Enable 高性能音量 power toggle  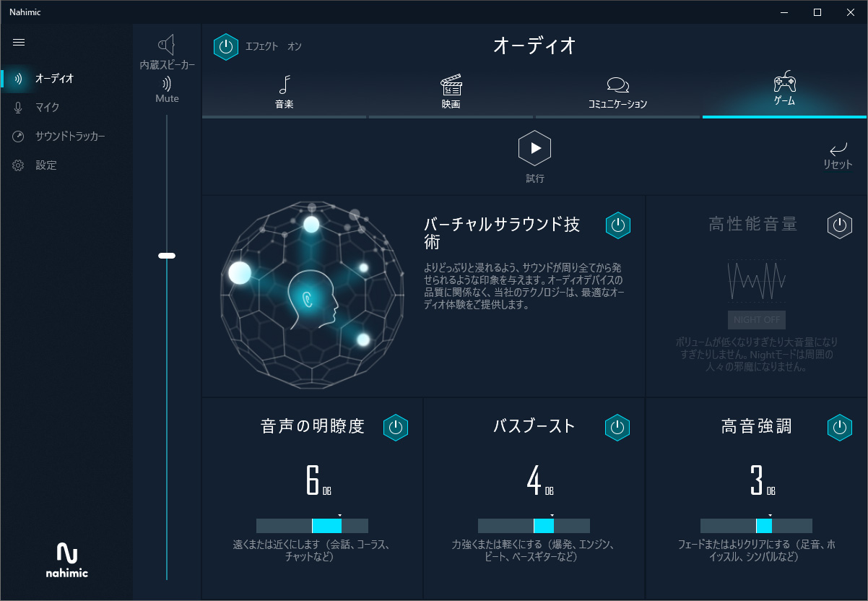(x=839, y=225)
